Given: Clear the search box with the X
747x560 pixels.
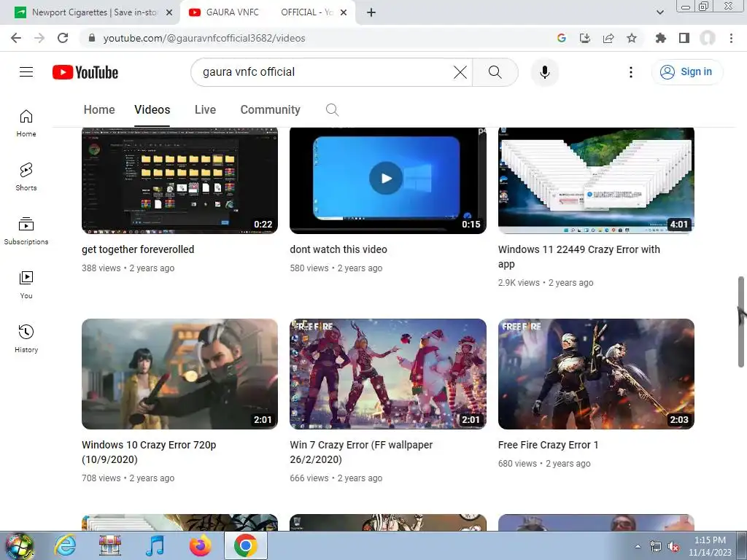Looking at the screenshot, I should tap(460, 72).
